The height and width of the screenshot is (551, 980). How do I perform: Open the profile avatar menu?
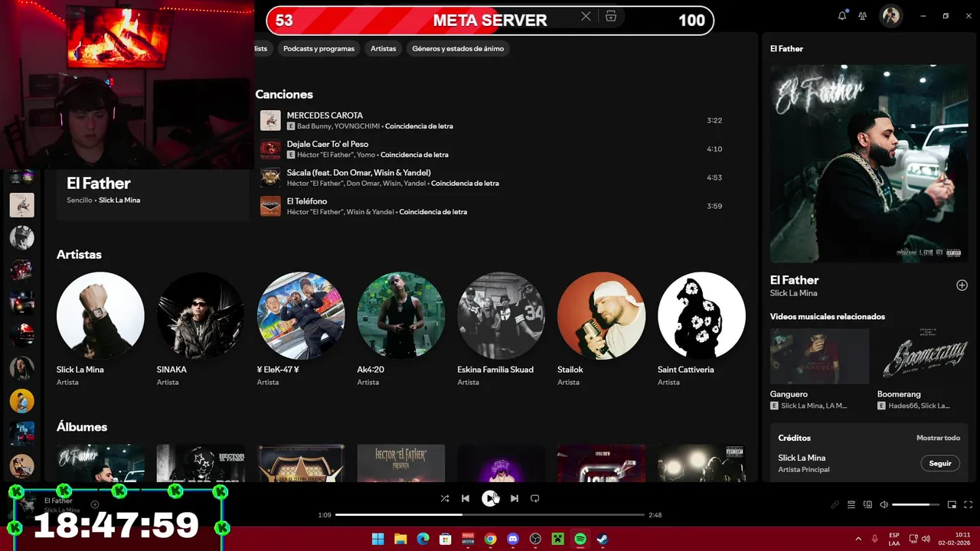890,16
